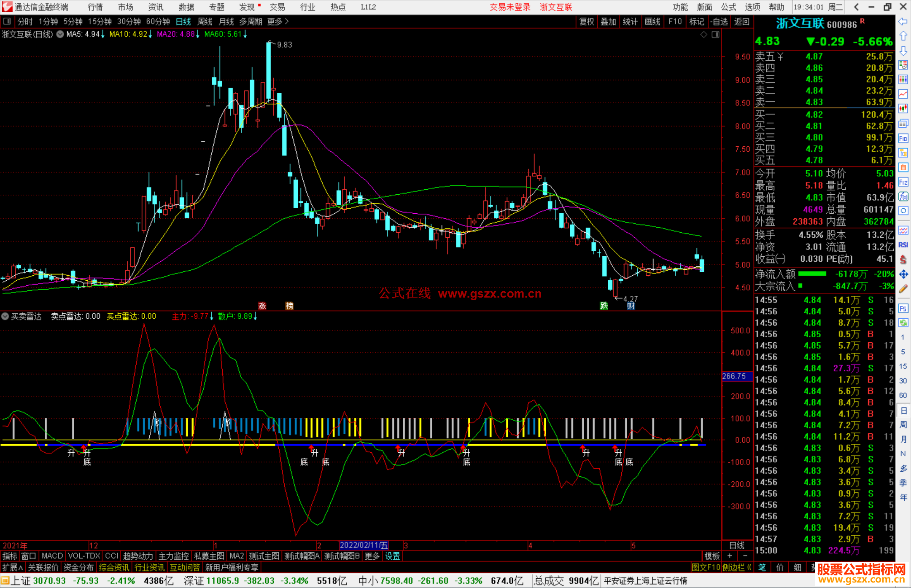The image size is (911, 588).
Task: Open the 交易 menu
Action: pos(278,7)
